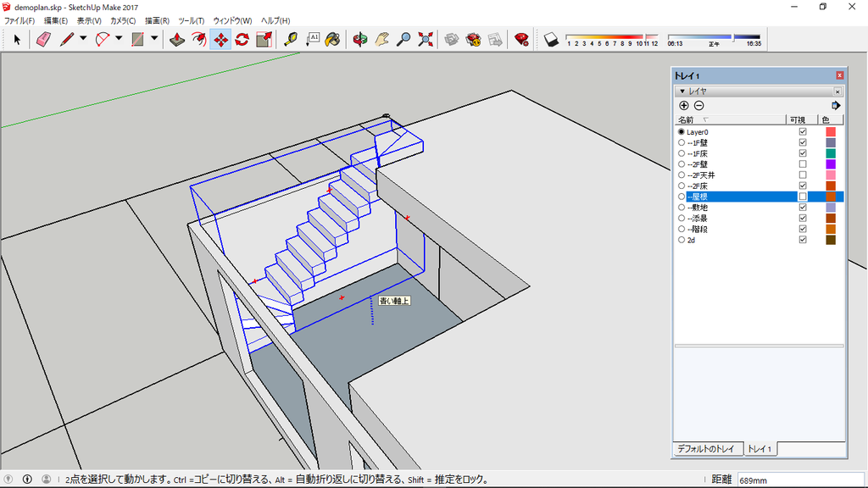Image resolution: width=868 pixels, height=488 pixels.
Task: Select the Text label tool
Action: (x=313, y=39)
